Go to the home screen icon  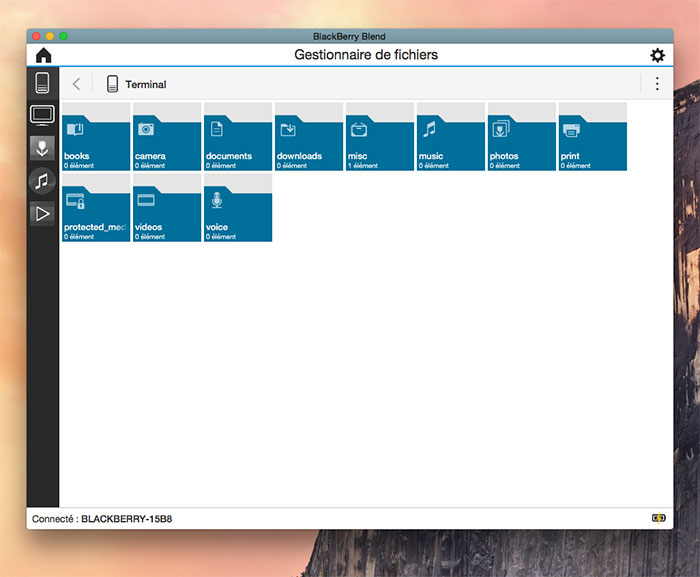(44, 55)
